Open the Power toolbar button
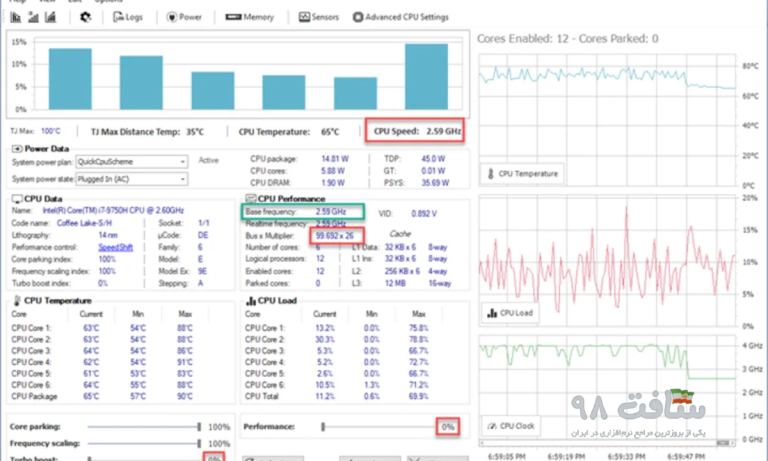This screenshot has height=461, width=768. (184, 17)
